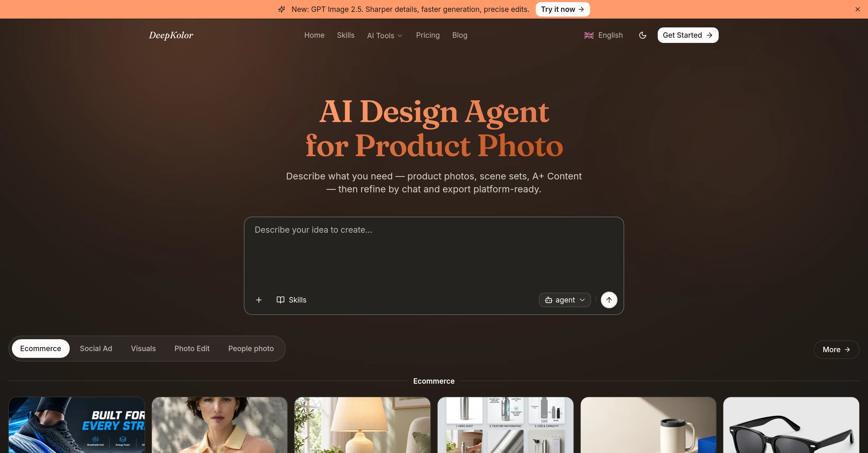
Task: Open the cream travel mug thumbnail
Action: pos(648,425)
